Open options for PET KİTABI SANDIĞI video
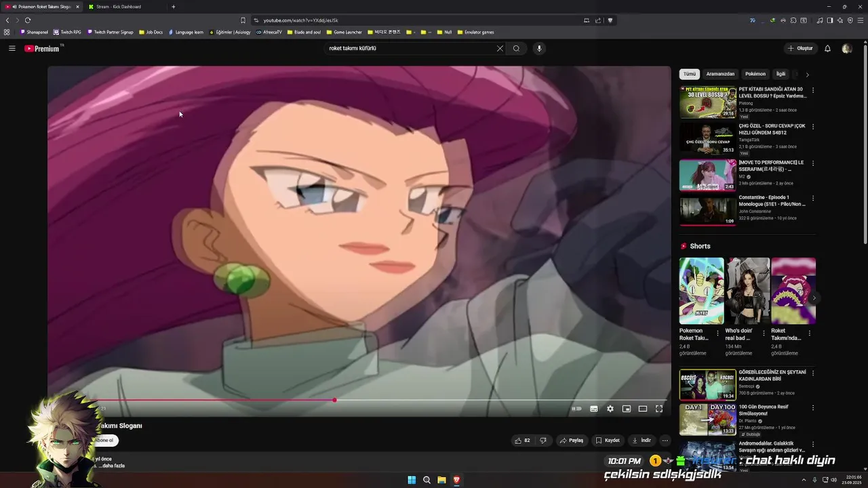Viewport: 868px width, 488px height. [813, 90]
